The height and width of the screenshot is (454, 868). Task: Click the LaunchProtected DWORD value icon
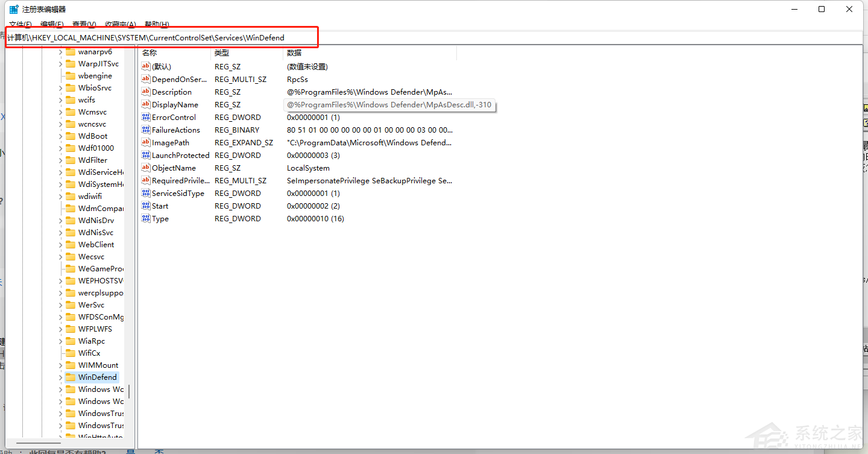pos(146,156)
